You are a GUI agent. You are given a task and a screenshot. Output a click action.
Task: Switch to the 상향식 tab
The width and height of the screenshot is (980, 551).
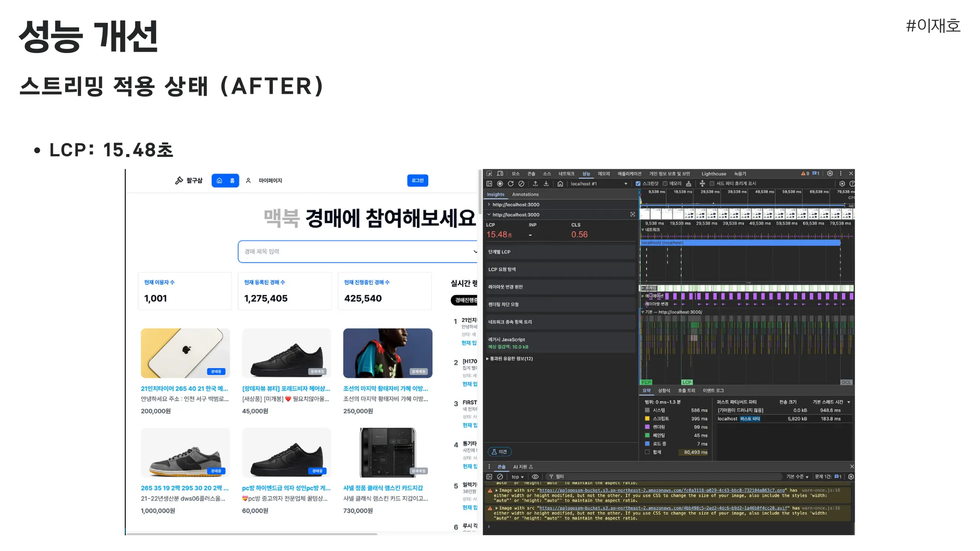click(664, 391)
